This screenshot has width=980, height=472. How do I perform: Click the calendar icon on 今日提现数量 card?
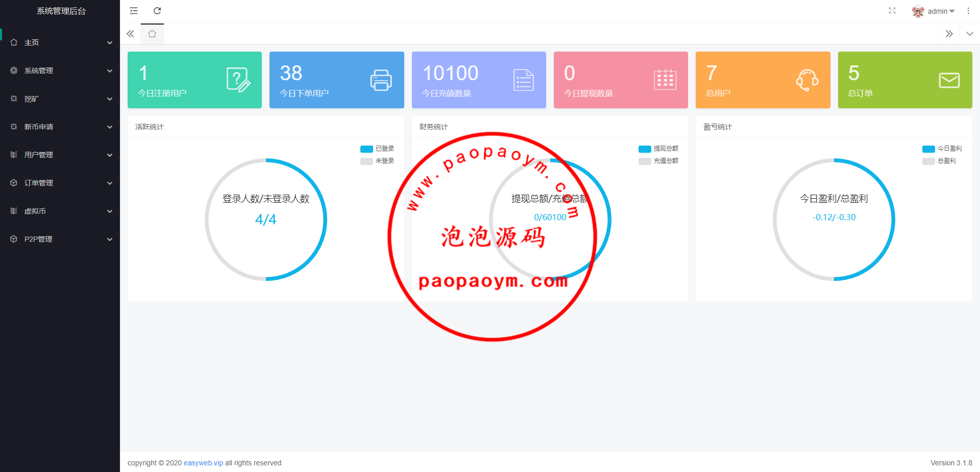pos(665,80)
